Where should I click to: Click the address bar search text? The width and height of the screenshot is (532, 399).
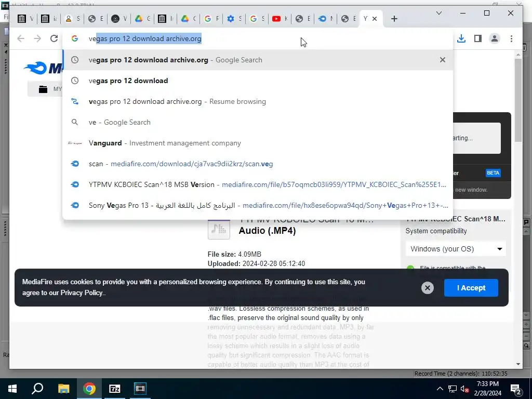coord(145,38)
